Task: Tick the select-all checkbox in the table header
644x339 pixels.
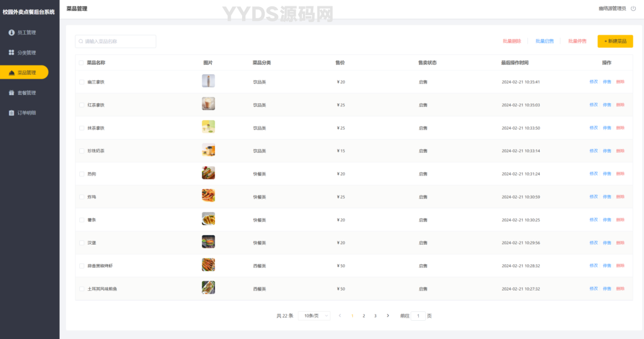Action: pyautogui.click(x=81, y=63)
